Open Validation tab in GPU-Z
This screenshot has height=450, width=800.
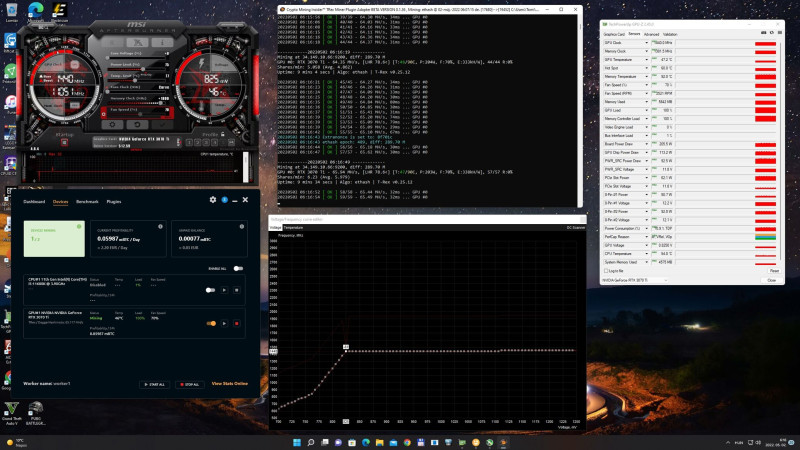(x=670, y=34)
